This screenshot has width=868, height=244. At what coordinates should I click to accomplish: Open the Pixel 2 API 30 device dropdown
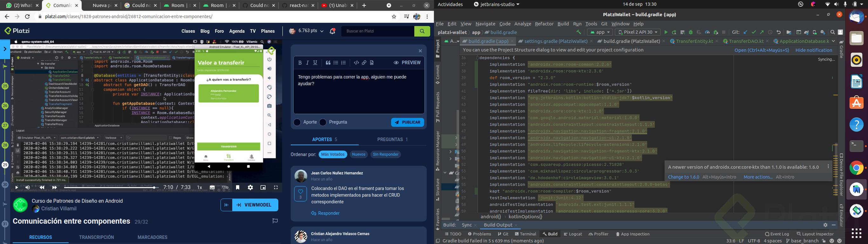[638, 32]
